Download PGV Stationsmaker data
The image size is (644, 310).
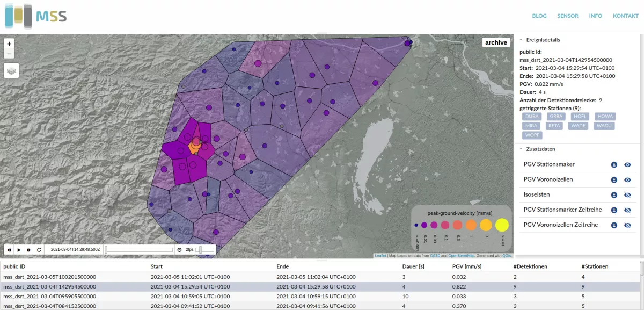pyautogui.click(x=614, y=165)
